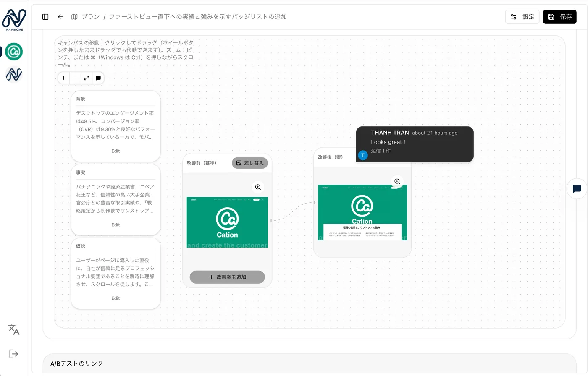Magnify the 改善前 screenshot
This screenshot has width=588, height=376.
(x=258, y=187)
